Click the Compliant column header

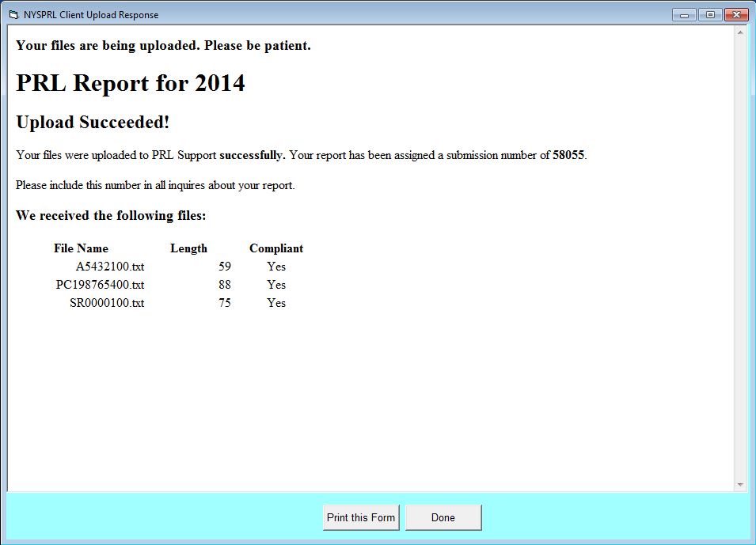click(x=276, y=248)
